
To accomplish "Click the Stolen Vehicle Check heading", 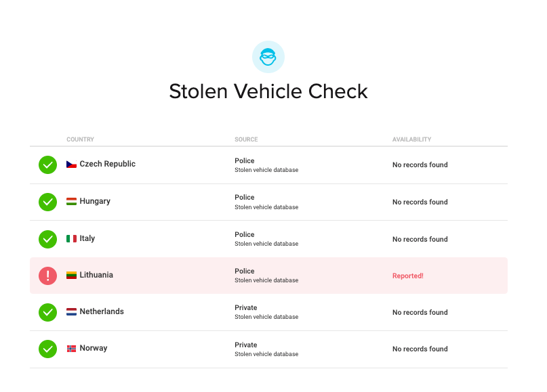I will 268,91.
